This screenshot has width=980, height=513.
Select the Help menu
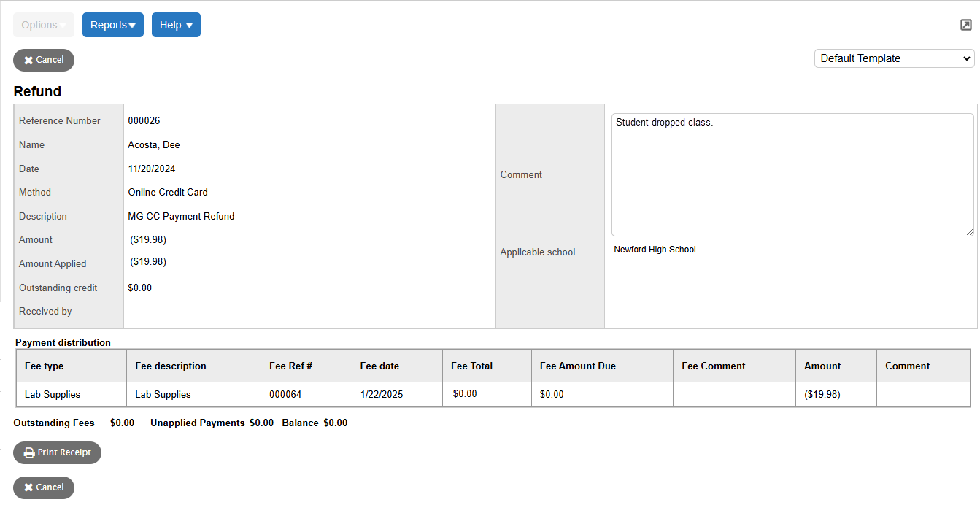pyautogui.click(x=176, y=24)
